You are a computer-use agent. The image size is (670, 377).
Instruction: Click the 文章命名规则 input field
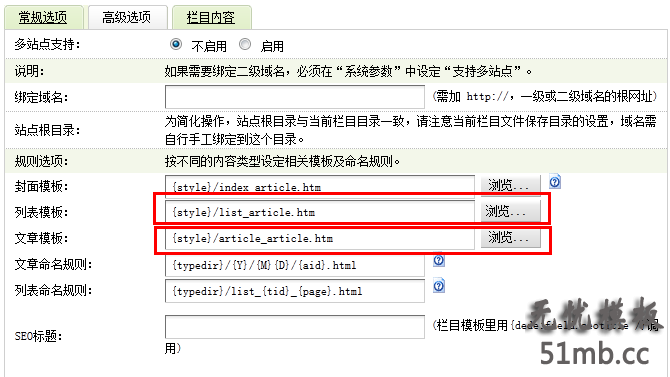[295, 265]
